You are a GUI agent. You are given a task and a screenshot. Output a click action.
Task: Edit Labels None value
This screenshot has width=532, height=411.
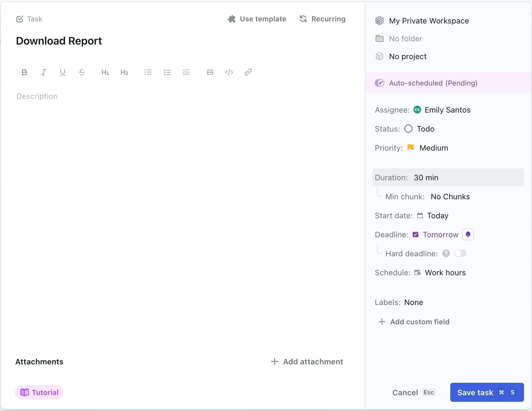pyautogui.click(x=414, y=302)
